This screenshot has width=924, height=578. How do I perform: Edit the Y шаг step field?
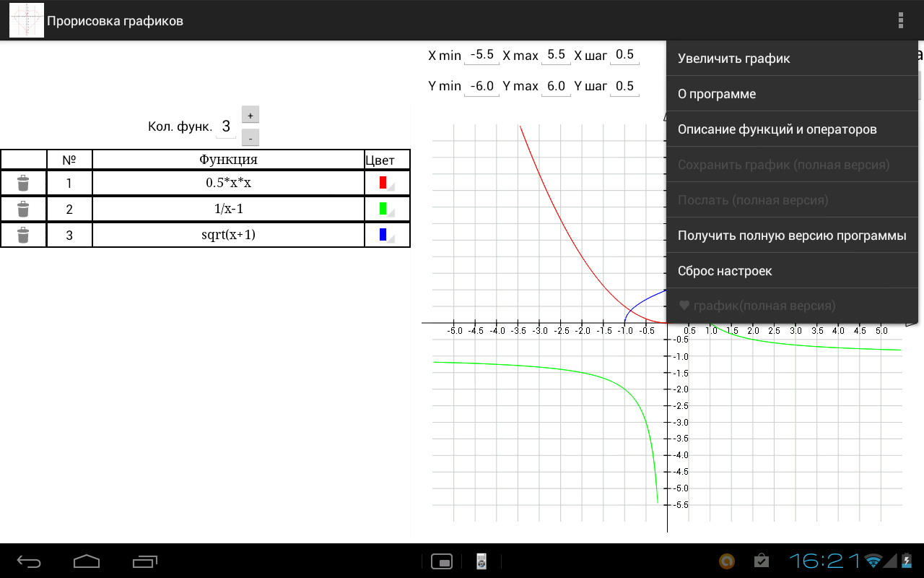(x=624, y=86)
